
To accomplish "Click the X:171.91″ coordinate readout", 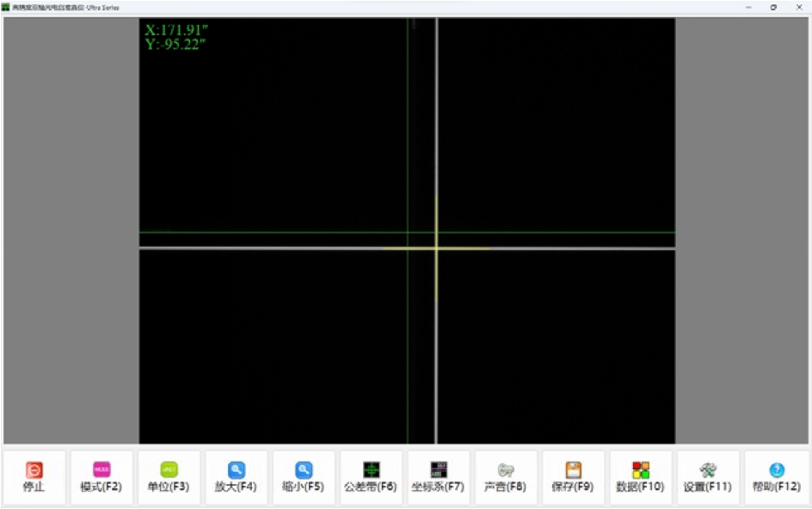I will [176, 30].
